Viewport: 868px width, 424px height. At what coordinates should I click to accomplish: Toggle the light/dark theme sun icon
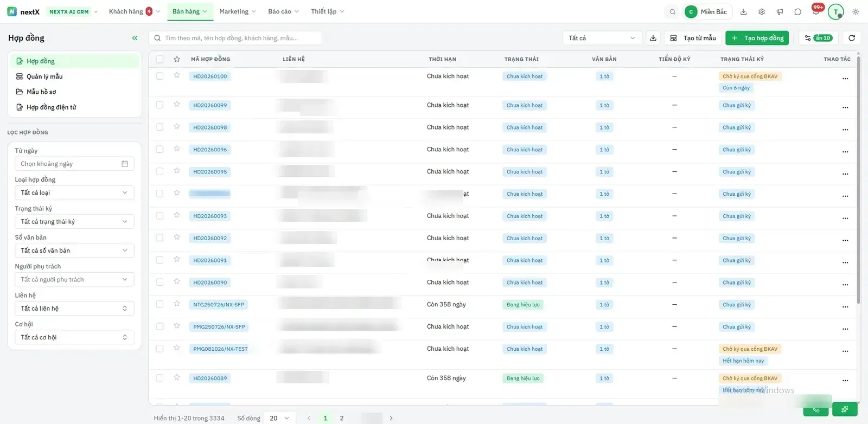click(x=856, y=12)
